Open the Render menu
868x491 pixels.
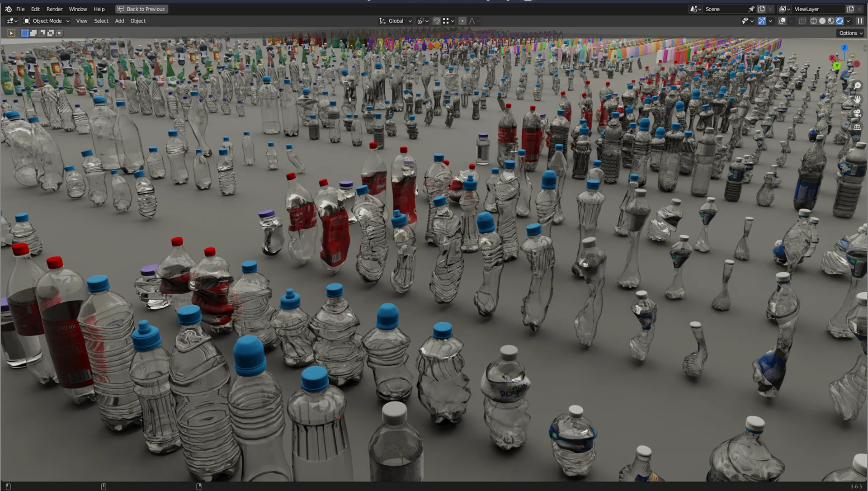(54, 9)
